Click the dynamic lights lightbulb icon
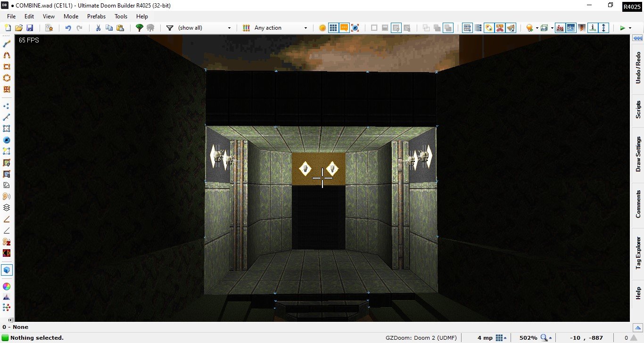 [x=529, y=28]
